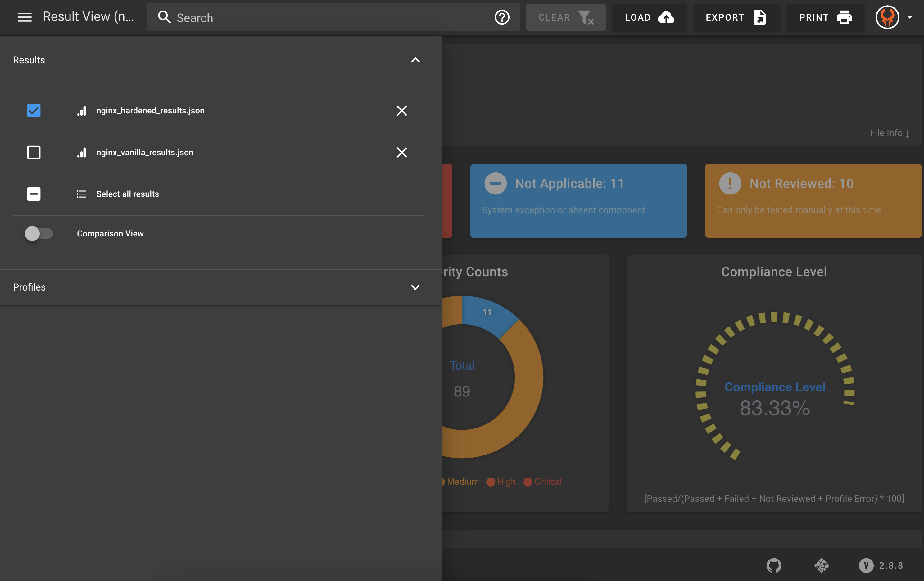The width and height of the screenshot is (924, 581).
Task: Open the search help question icon
Action: point(502,17)
